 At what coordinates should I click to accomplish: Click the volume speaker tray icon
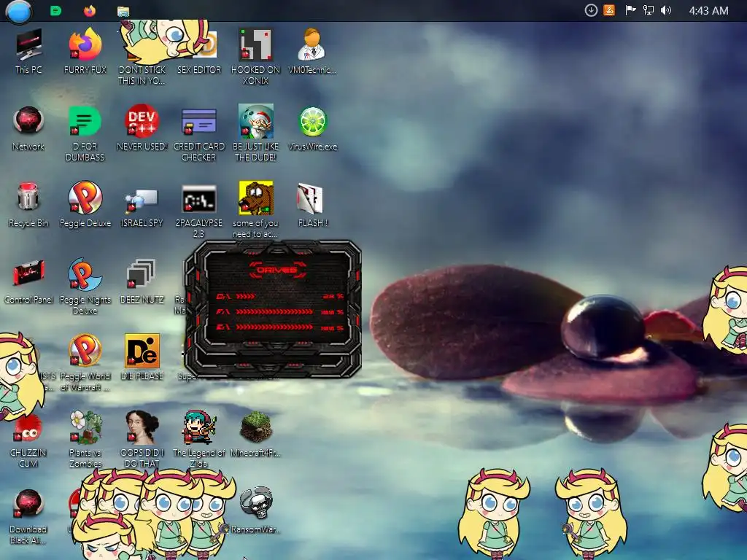[x=666, y=10]
